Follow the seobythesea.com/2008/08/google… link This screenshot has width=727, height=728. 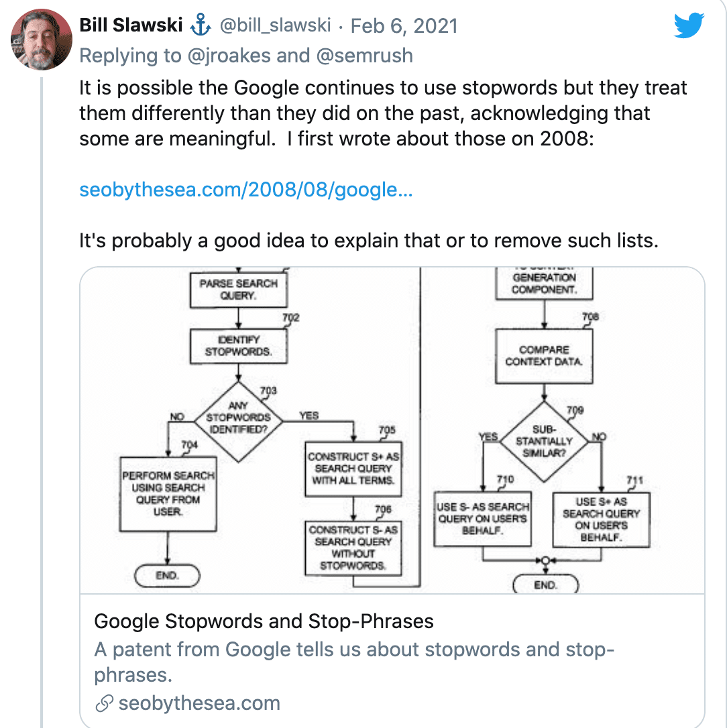click(x=246, y=190)
